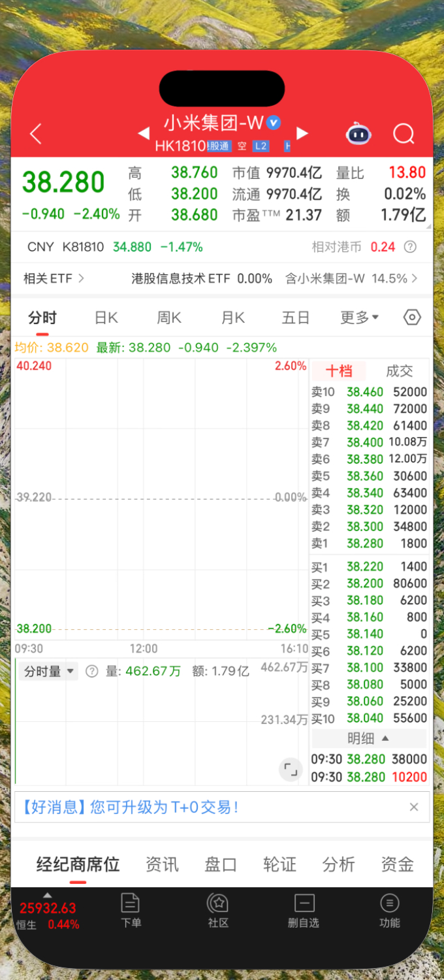Viewport: 444px width, 980px height.
Task: Go to next stock with right triangle
Action: [x=302, y=133]
